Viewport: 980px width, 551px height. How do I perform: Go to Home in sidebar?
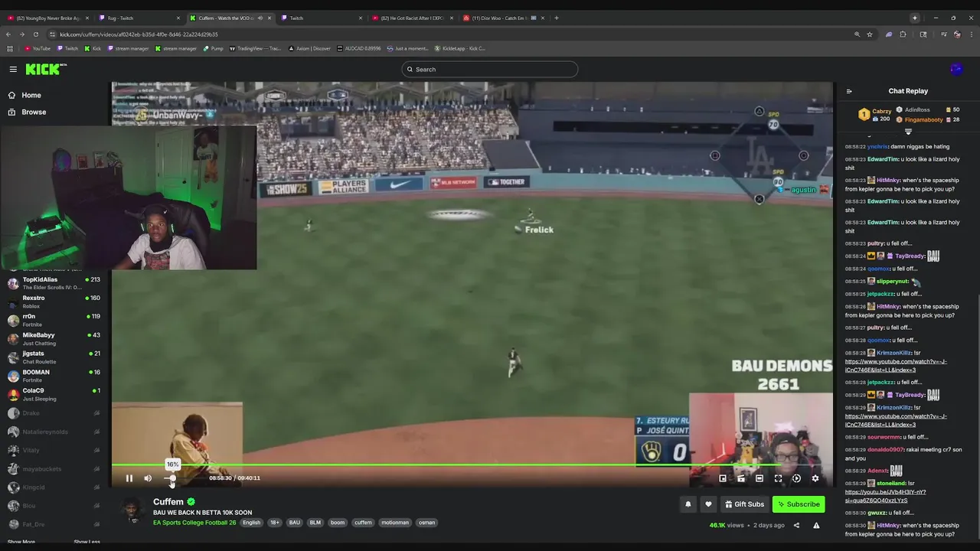coord(54,95)
